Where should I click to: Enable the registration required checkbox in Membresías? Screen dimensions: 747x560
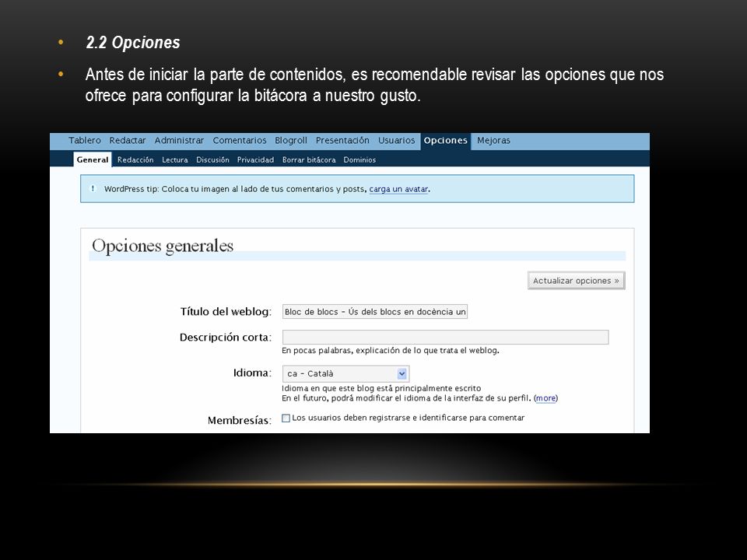(x=286, y=418)
